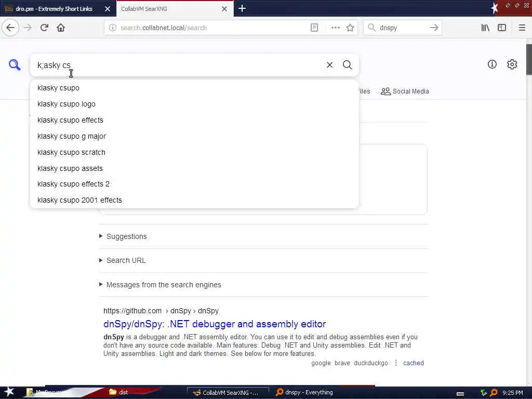Viewport: 532px width, 399px height.
Task: Switch to dnspy - Everything taskbar window
Action: pyautogui.click(x=304, y=392)
